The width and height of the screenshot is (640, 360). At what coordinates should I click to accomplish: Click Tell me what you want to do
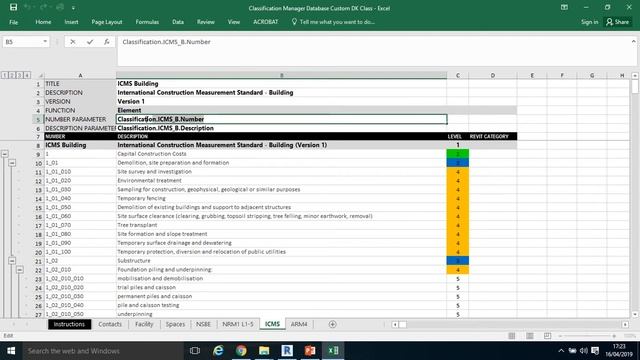click(333, 22)
